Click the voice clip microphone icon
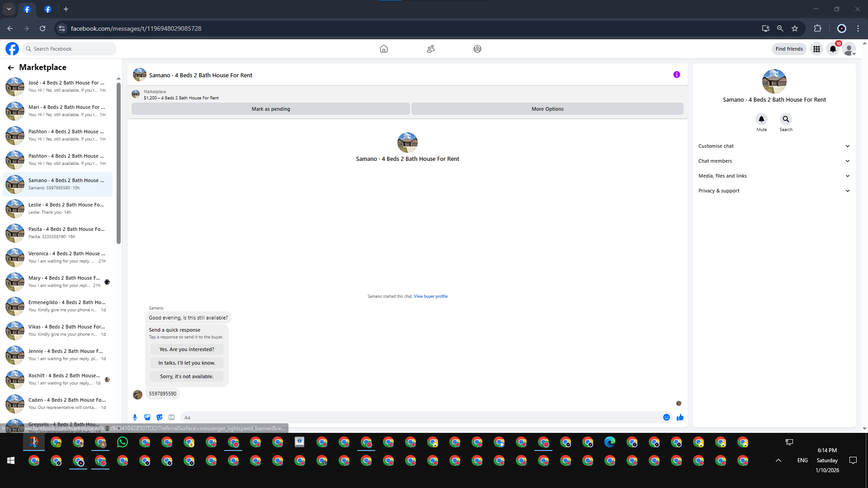868x488 pixels. (135, 418)
